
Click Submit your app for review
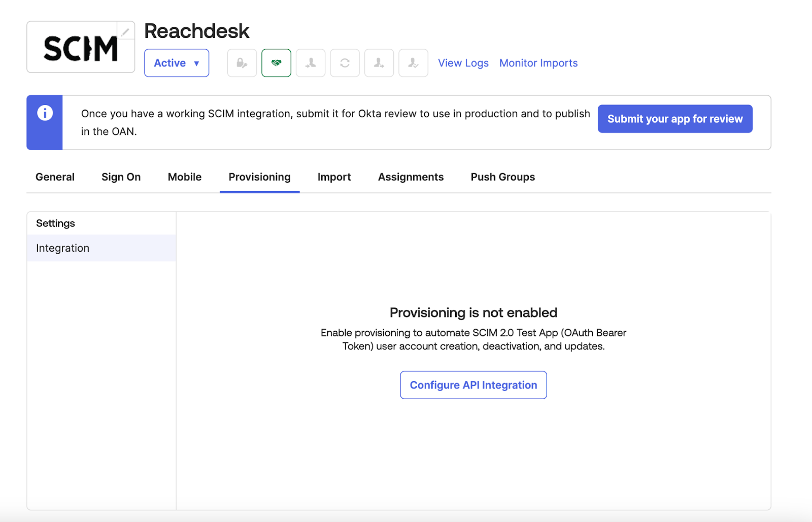(675, 119)
